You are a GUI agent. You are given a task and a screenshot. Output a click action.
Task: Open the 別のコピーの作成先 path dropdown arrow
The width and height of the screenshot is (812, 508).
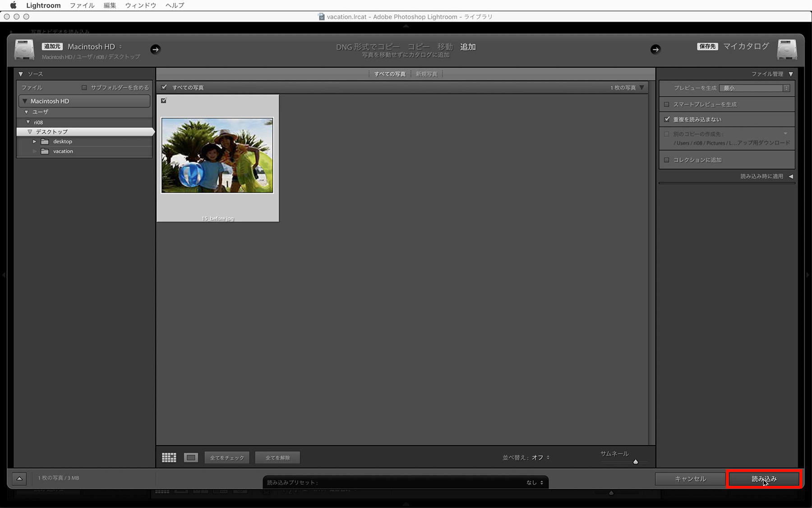[785, 134]
